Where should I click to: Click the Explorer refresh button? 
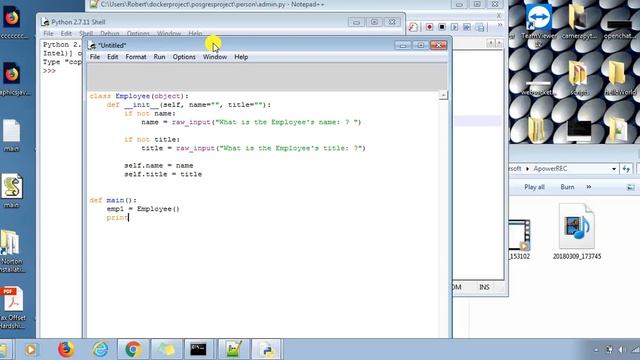(626, 169)
